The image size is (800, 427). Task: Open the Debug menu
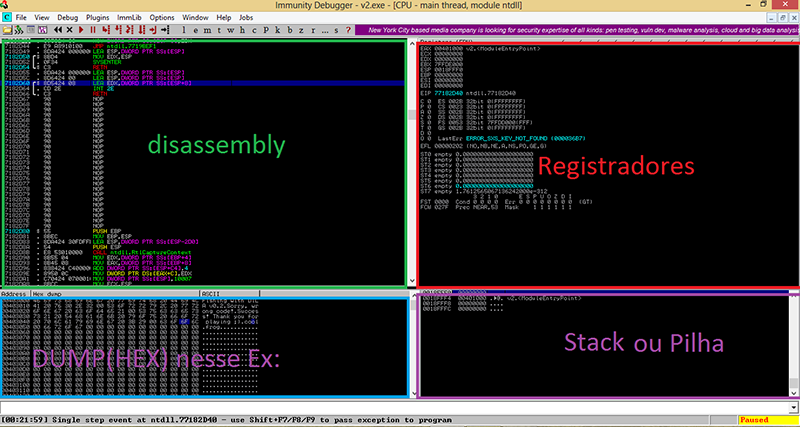(68, 17)
